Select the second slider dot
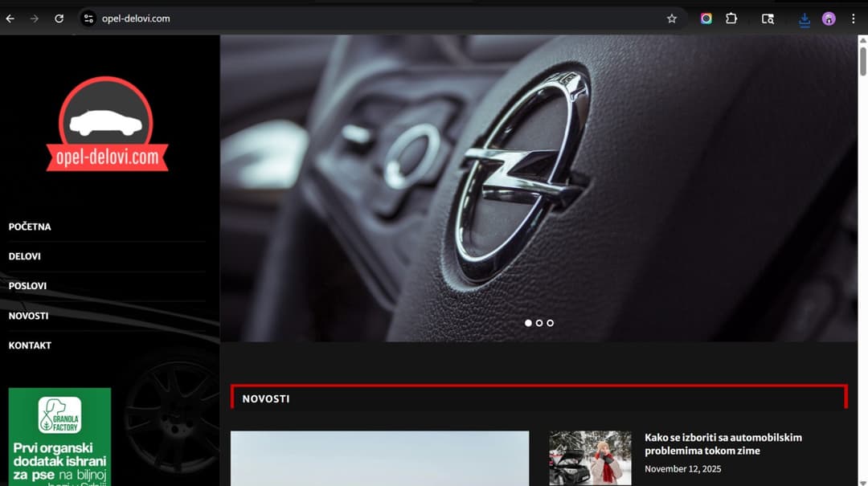868x486 pixels. click(x=539, y=323)
